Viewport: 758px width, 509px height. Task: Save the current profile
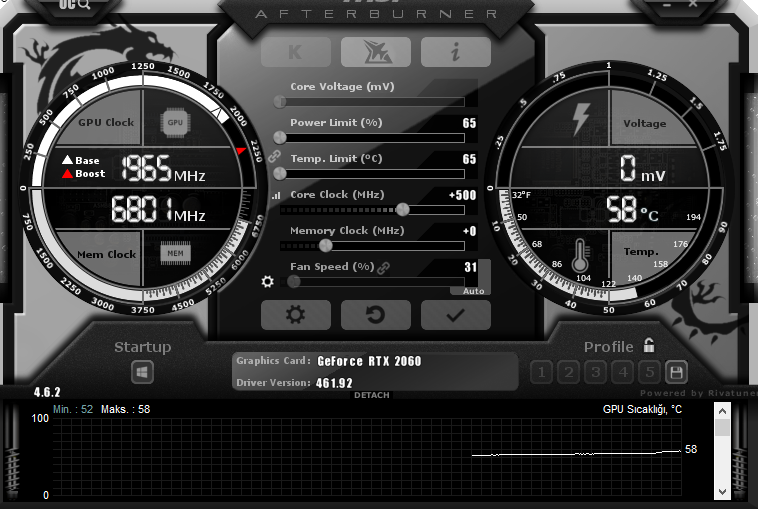pyautogui.click(x=676, y=372)
